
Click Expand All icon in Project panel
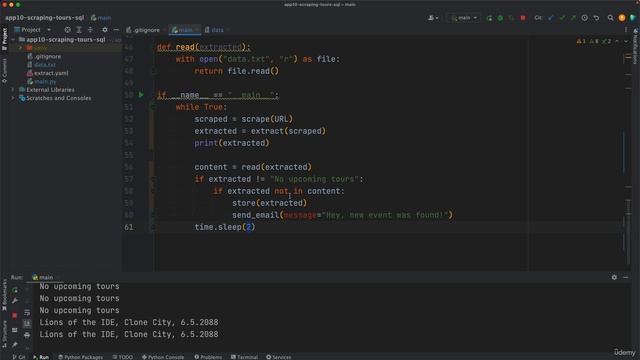(x=79, y=30)
